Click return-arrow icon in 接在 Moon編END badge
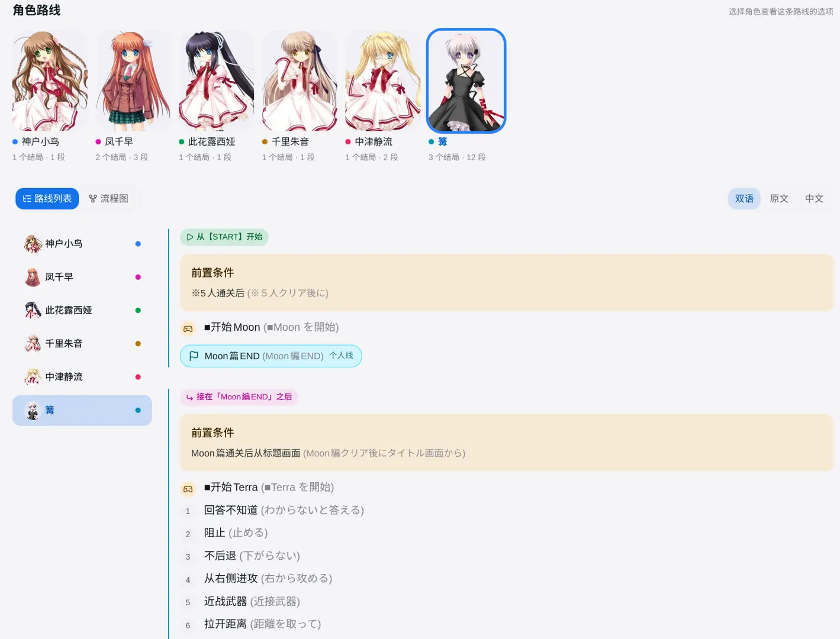The image size is (840, 639). tap(189, 398)
